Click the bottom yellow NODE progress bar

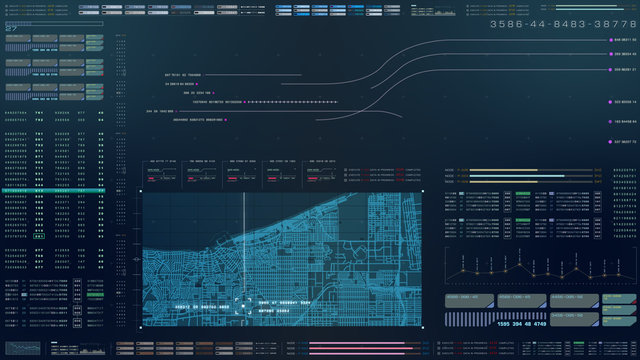point(531,182)
